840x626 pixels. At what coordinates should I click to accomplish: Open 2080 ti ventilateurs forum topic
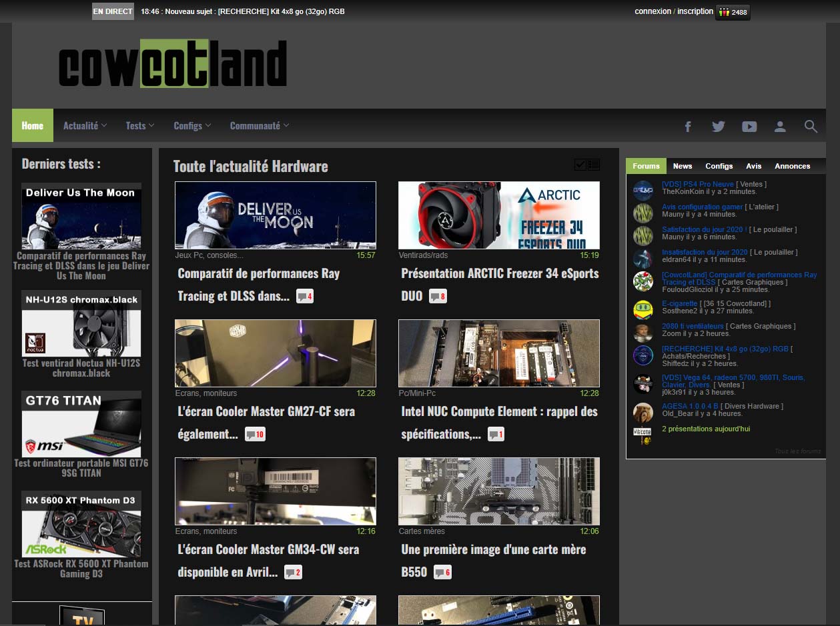693,326
